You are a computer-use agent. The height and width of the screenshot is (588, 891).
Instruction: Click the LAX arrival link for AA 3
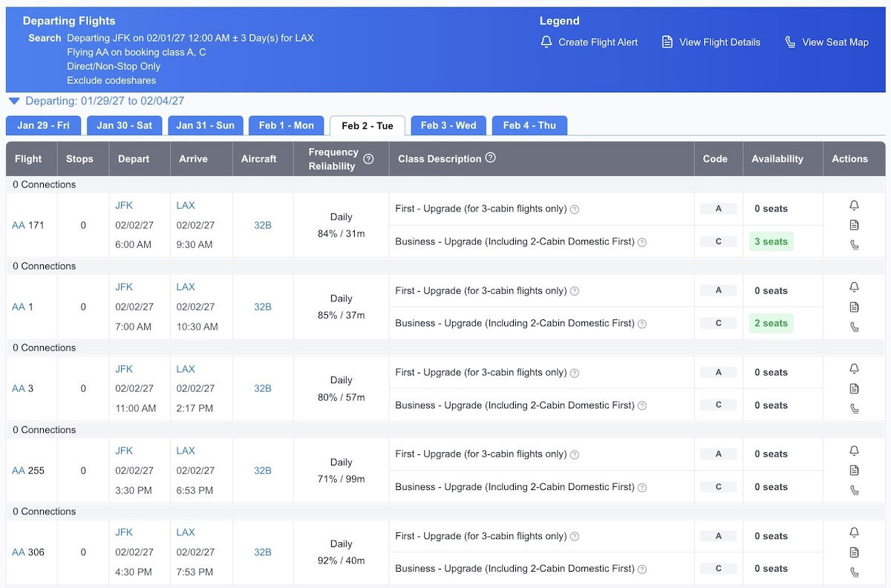coord(186,369)
